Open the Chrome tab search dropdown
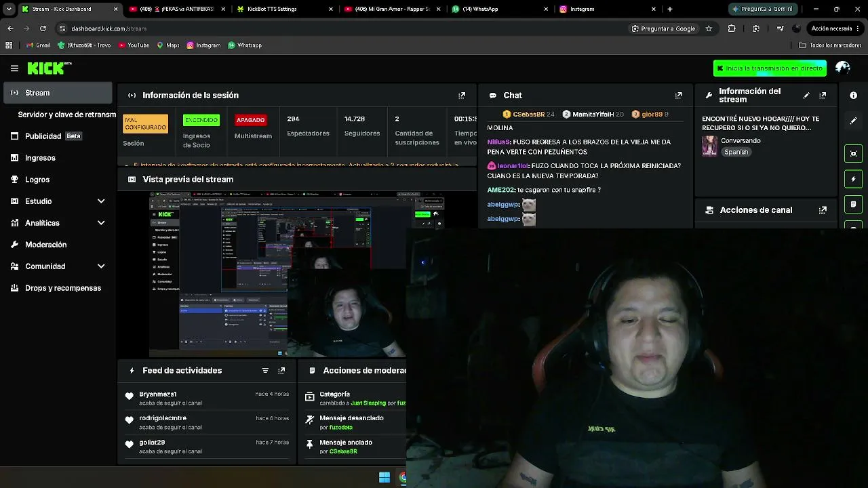This screenshot has height=488, width=868. pyautogui.click(x=9, y=9)
